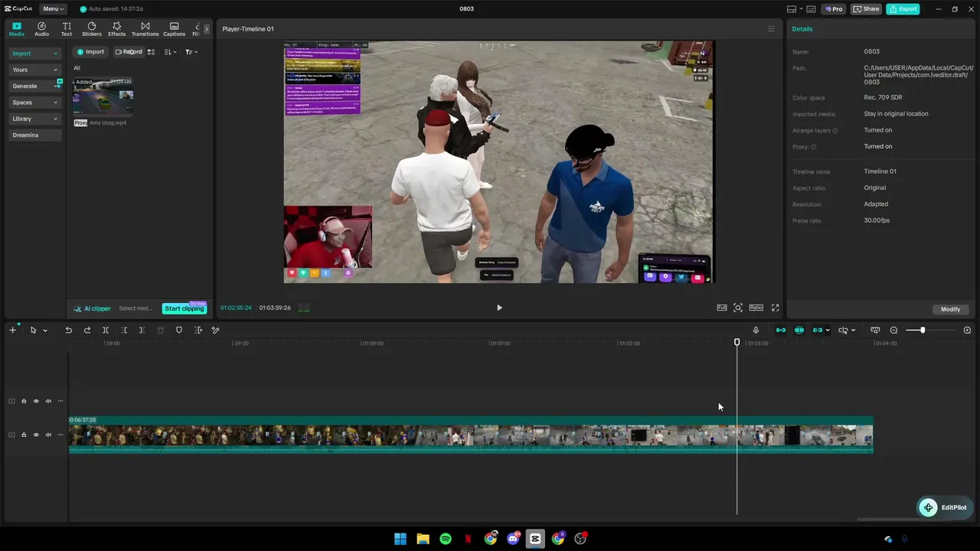The height and width of the screenshot is (551, 980).
Task: Open the Effects tab
Action: click(x=116, y=29)
